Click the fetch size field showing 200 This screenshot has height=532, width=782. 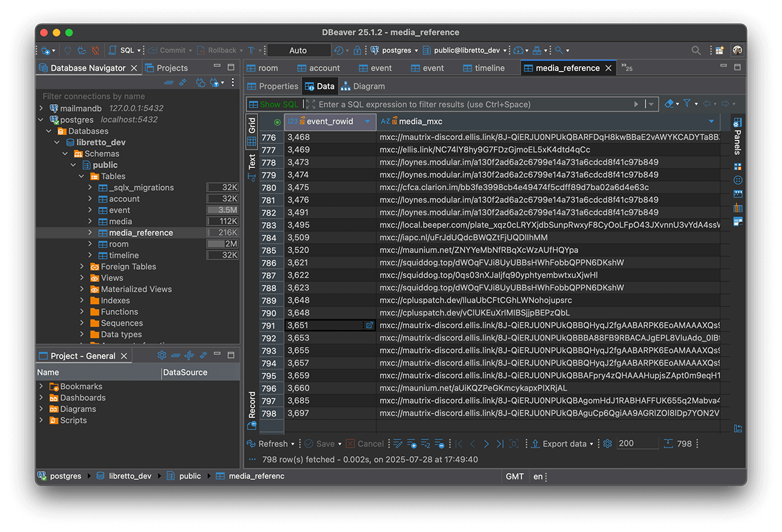[x=637, y=444]
